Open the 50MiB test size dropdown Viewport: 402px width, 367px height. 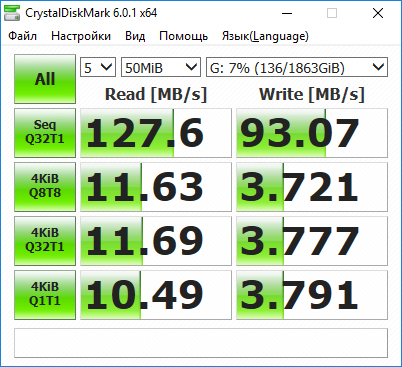pyautogui.click(x=161, y=67)
